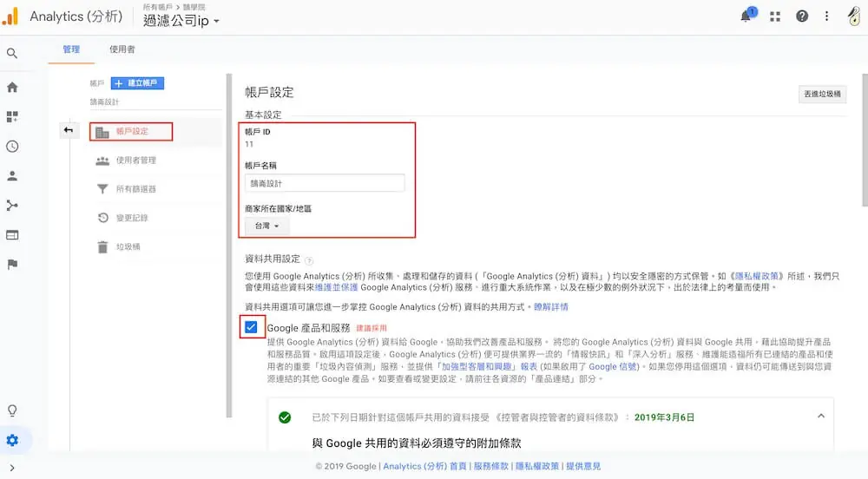The height and width of the screenshot is (479, 868).
Task: Open footer Analytics (分析) 首頁 link
Action: tap(424, 466)
